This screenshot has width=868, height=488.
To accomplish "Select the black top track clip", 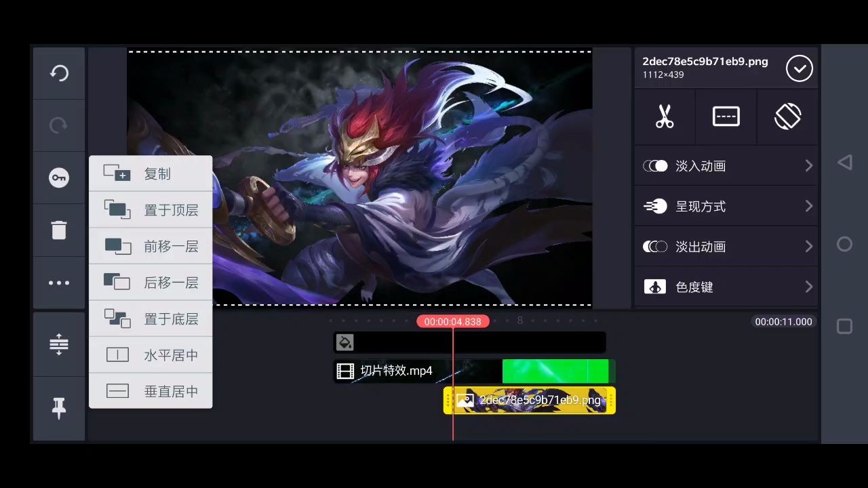I will coord(469,342).
